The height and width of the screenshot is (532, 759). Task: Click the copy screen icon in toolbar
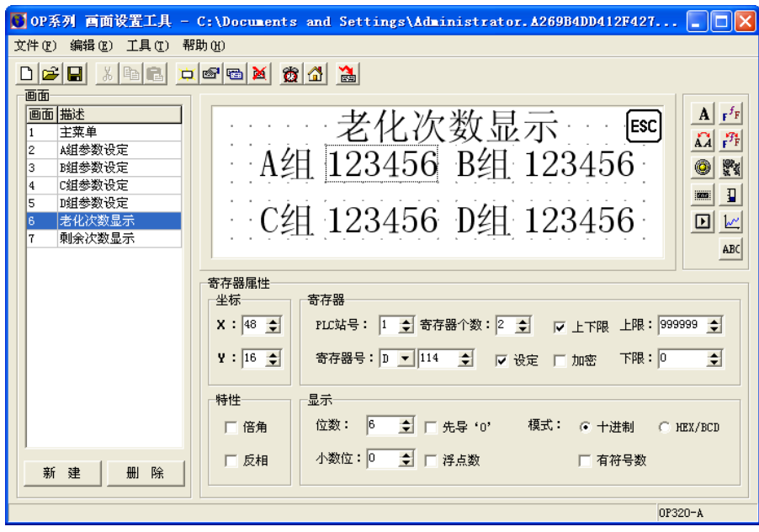pos(235,74)
